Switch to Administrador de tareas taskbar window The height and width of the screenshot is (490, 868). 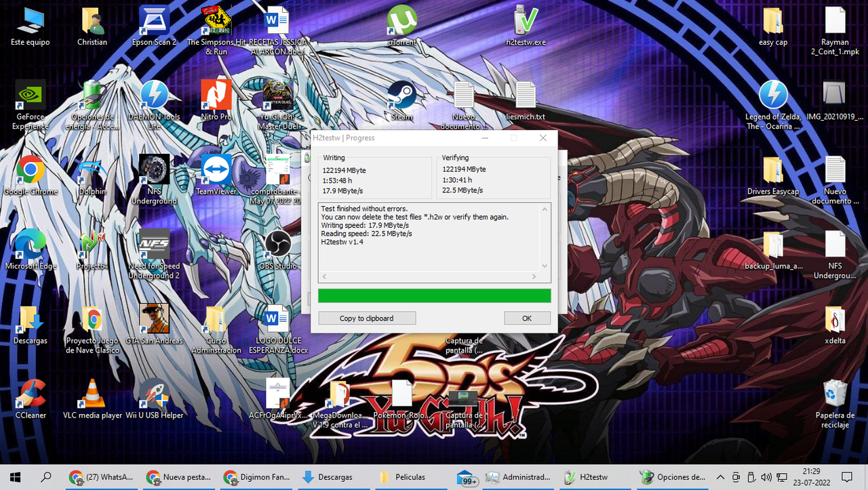pos(519,477)
